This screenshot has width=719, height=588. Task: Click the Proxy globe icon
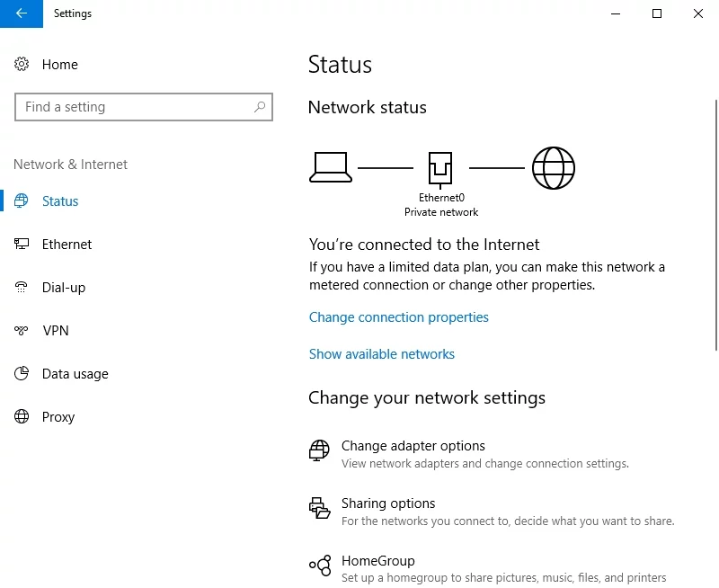22,417
